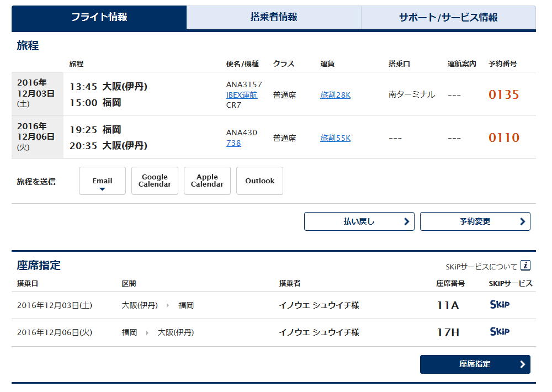Image resolution: width=552 pixels, height=392 pixels.
Task: Add itinerary to Google Calendar
Action: pos(155,181)
